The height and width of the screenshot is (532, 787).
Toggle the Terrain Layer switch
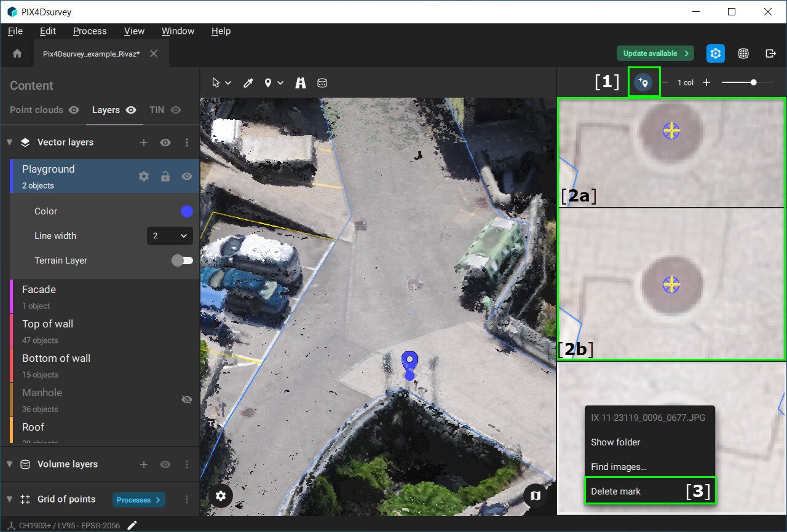pos(182,260)
